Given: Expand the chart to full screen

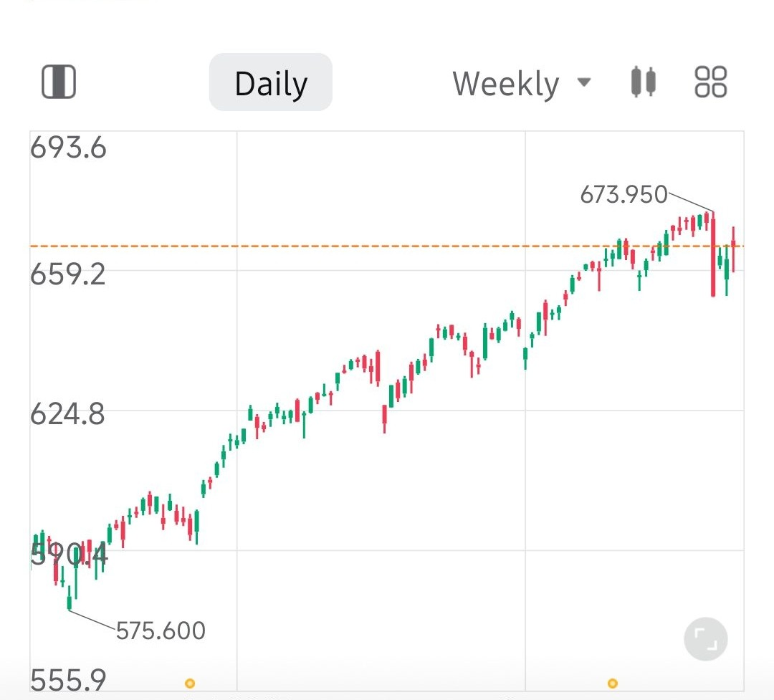Looking at the screenshot, I should pyautogui.click(x=705, y=638).
